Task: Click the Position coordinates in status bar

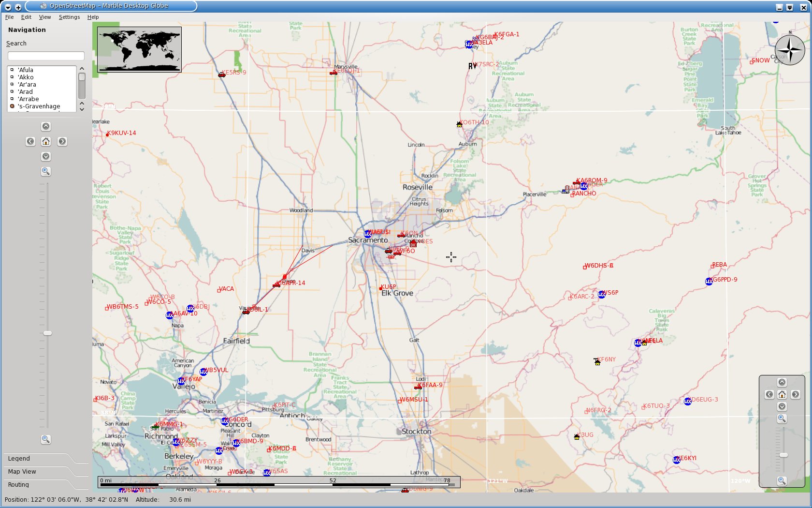Action: tap(66, 500)
